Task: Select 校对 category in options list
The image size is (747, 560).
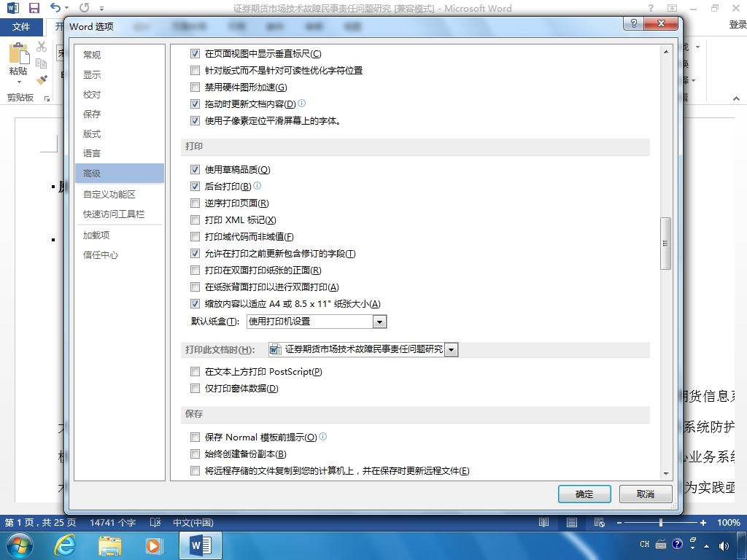Action: (x=119, y=94)
